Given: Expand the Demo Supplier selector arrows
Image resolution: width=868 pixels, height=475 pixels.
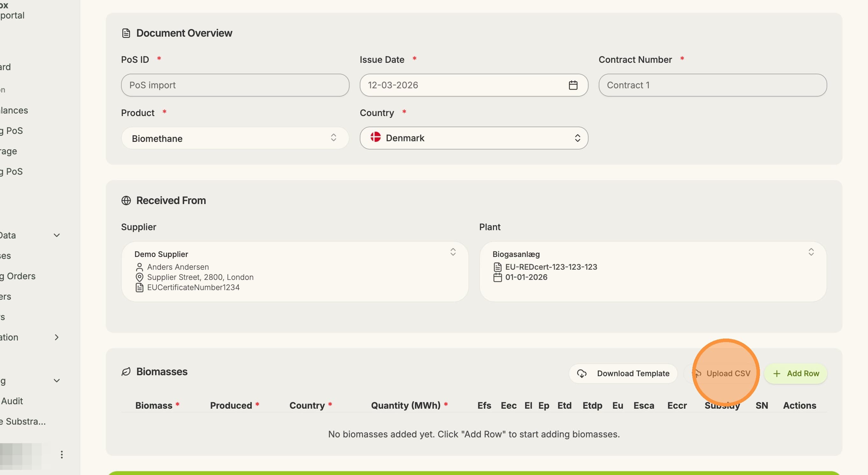Looking at the screenshot, I should tap(453, 252).
